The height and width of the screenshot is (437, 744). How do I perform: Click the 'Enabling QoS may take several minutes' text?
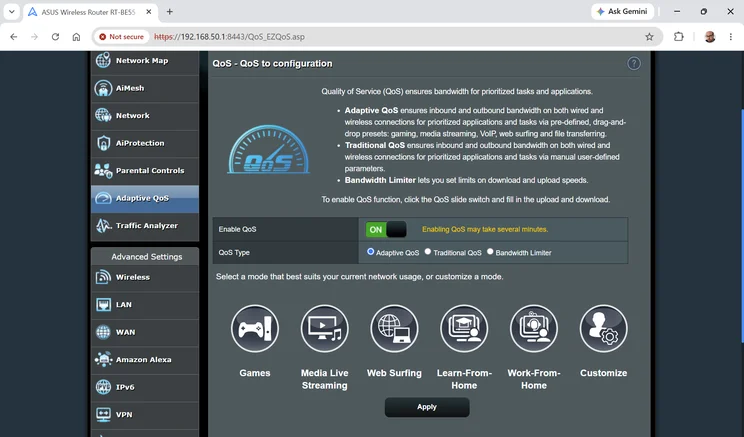485,230
